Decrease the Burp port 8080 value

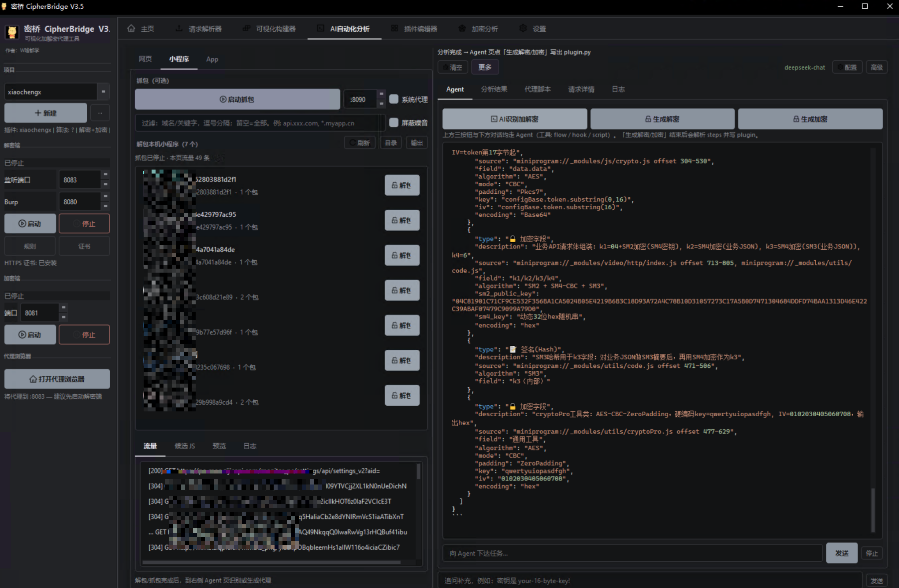pos(106,206)
